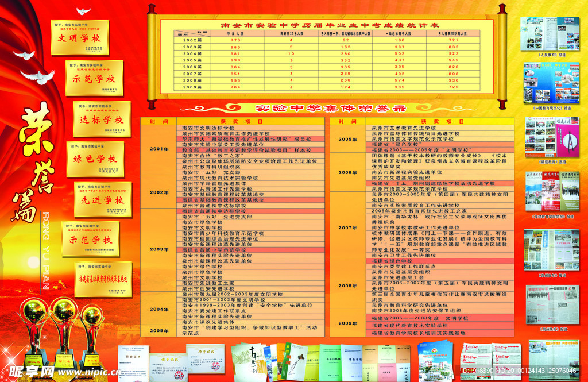Click the 南安前20名人数 column header
Viewport: 588px width, 382px height.
tap(291, 33)
